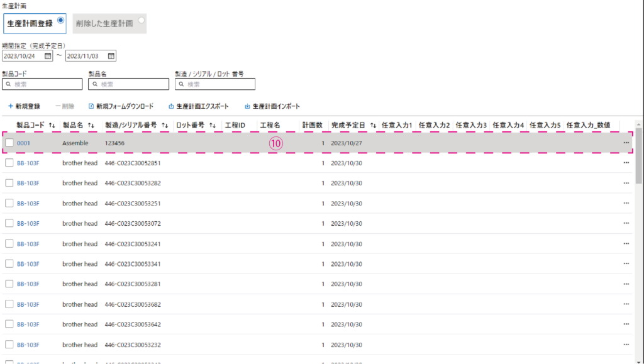Check the checkbox for row 0001 Assemble
Viewport: 644px width, 364px height.
9,143
